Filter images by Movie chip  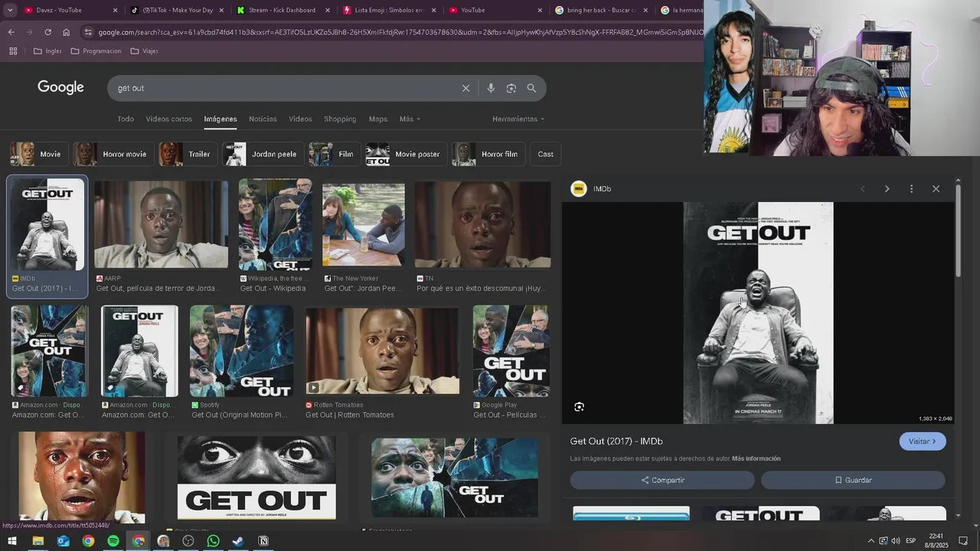(38, 155)
